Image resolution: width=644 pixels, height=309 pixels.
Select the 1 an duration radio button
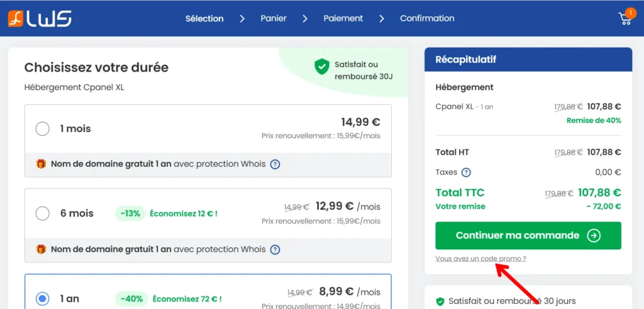click(43, 298)
